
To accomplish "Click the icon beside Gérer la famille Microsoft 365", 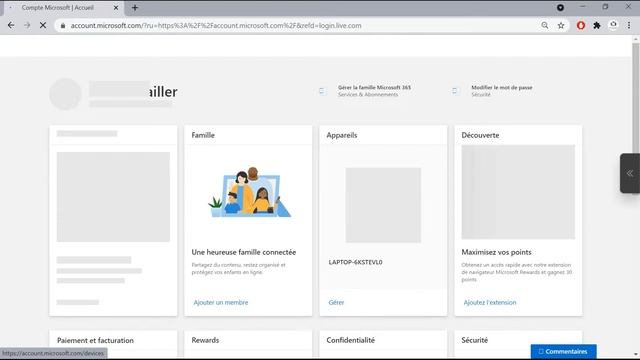I will pyautogui.click(x=322, y=91).
